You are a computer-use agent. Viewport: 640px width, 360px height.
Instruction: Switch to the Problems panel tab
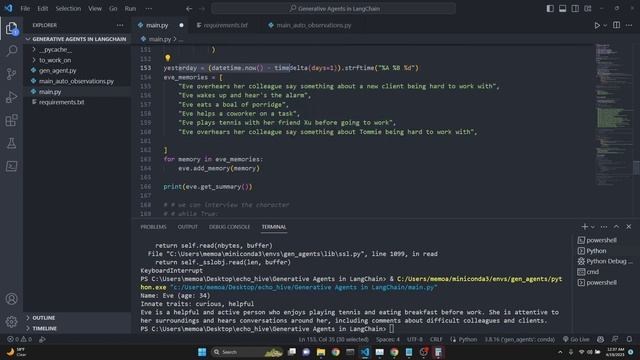(x=153, y=227)
